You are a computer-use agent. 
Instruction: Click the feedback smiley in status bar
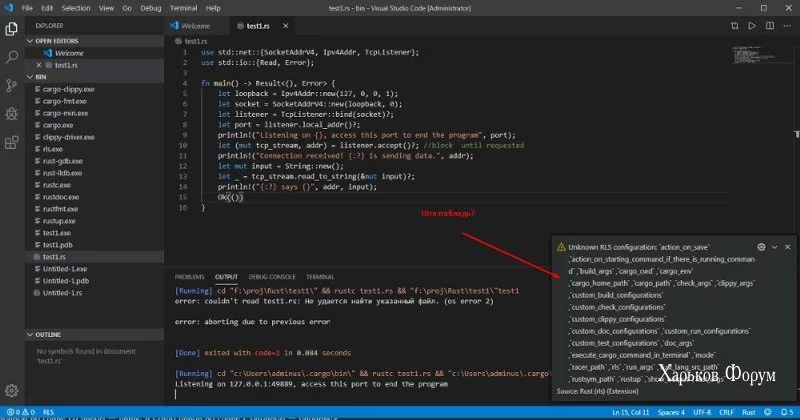(768, 412)
